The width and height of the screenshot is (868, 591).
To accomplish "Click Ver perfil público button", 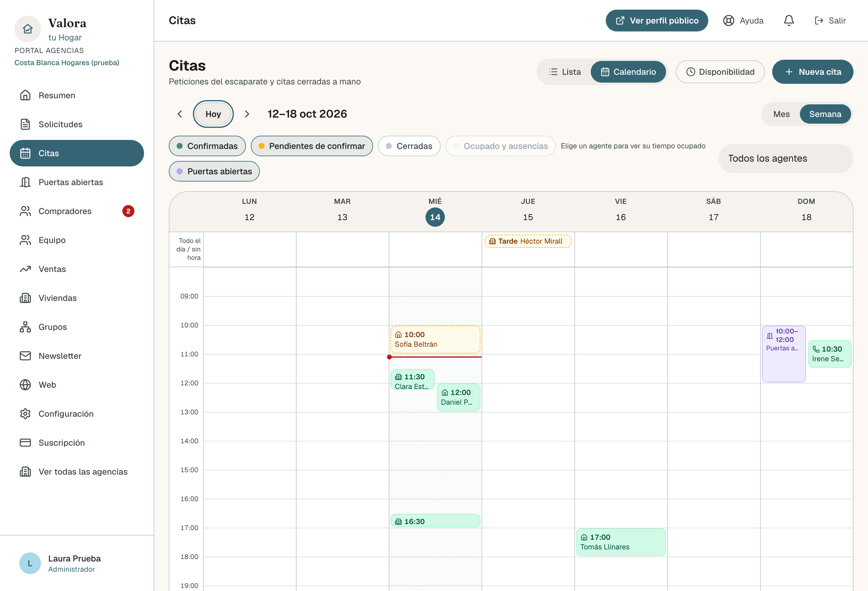I will click(657, 21).
